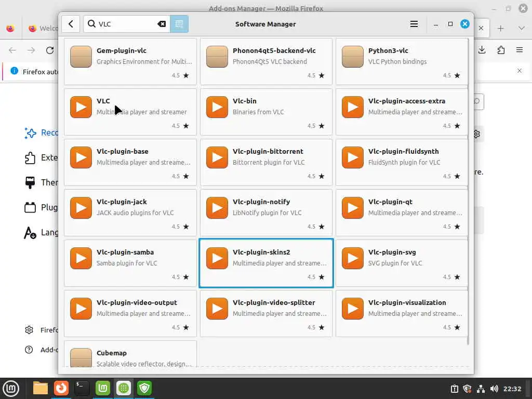Screen dimensions: 532x399
Task: Open Themes in Add-ons Manager sidebar
Action: coord(41,182)
